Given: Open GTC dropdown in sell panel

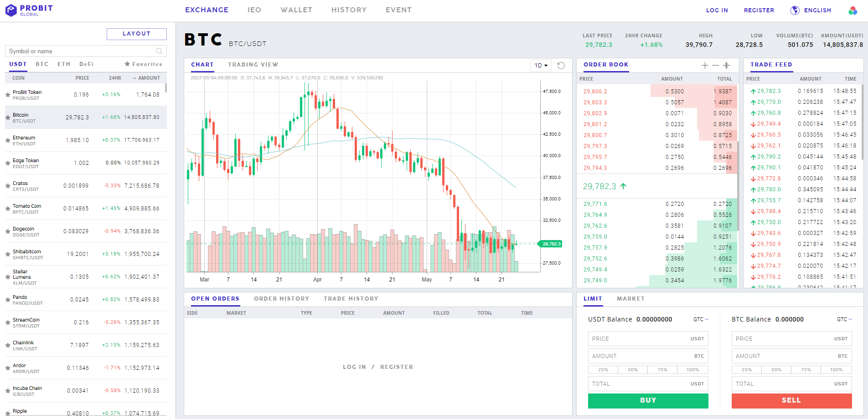Looking at the screenshot, I should pyautogui.click(x=844, y=319).
